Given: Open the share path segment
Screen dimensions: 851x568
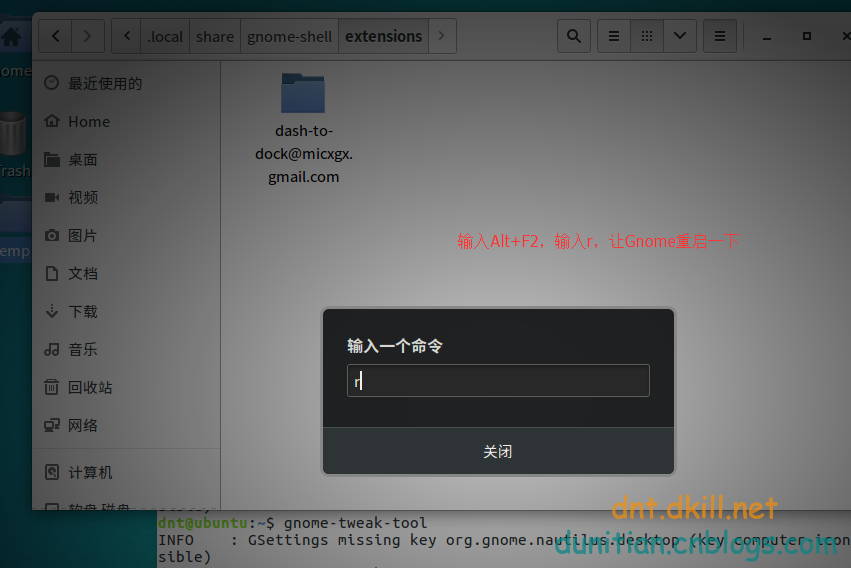Looking at the screenshot, I should pos(215,36).
